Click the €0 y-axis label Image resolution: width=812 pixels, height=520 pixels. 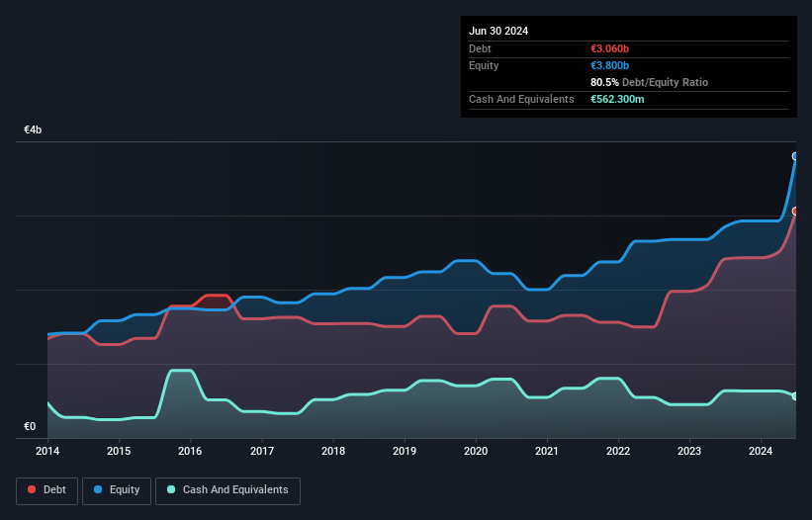(x=30, y=426)
